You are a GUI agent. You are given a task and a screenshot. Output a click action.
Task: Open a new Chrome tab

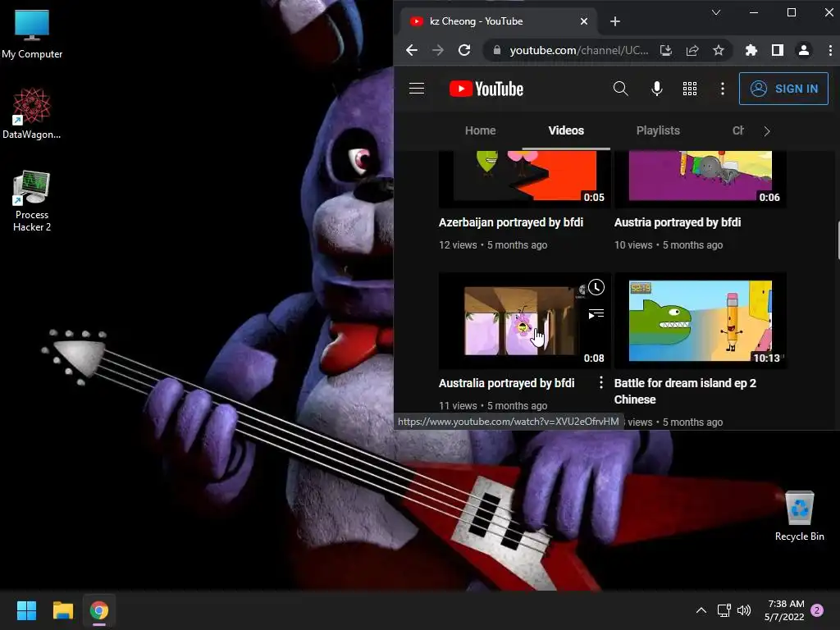click(x=615, y=21)
